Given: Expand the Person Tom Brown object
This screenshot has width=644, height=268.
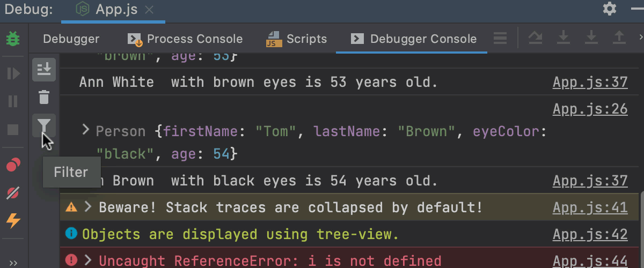Looking at the screenshot, I should pos(85,130).
